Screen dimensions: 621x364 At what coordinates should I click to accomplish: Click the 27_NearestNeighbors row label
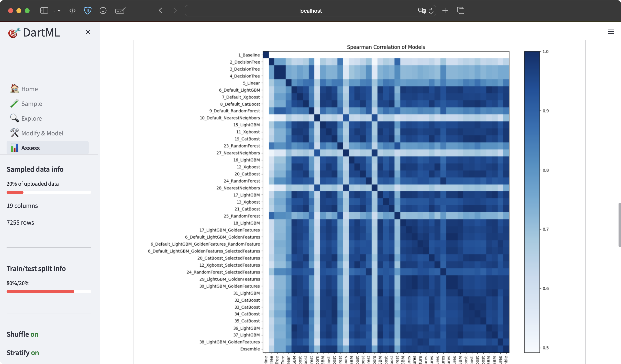pyautogui.click(x=238, y=153)
